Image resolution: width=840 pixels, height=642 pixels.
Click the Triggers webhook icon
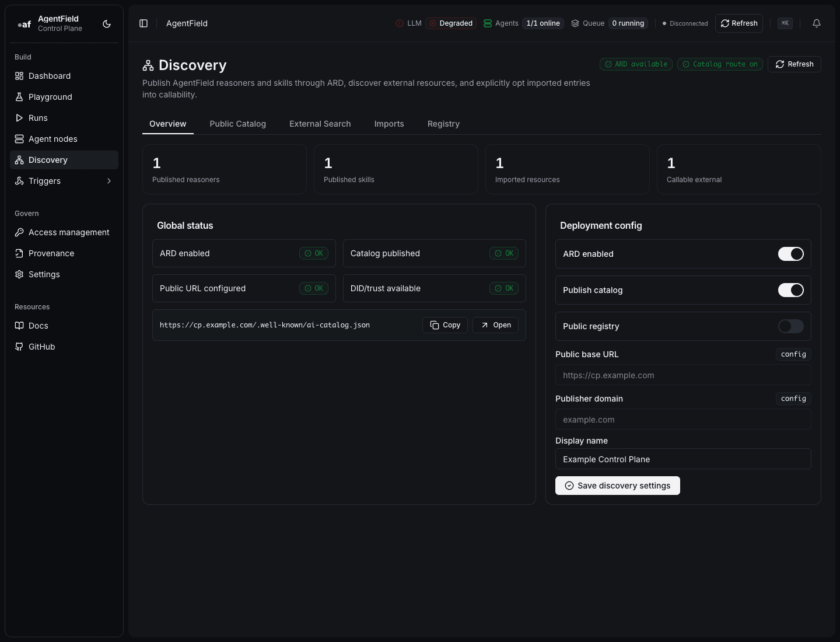click(x=19, y=181)
